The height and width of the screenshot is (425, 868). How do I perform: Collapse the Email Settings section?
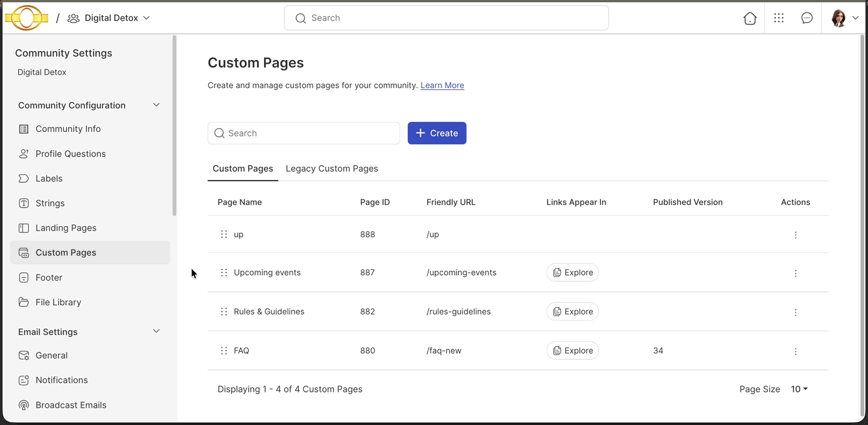coord(156,331)
